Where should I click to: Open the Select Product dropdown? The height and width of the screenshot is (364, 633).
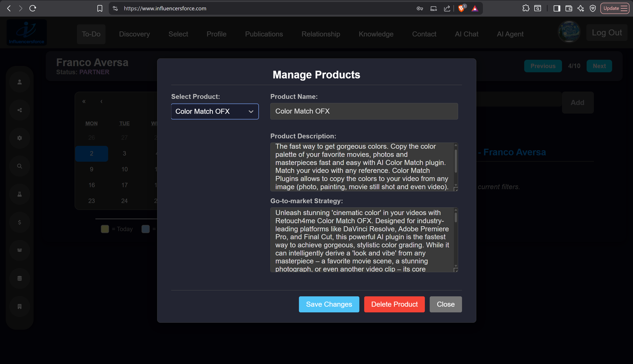point(215,112)
